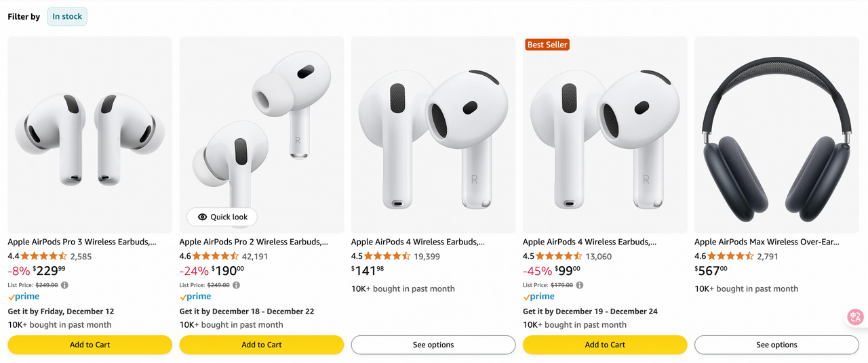Add $99 AirPods 4 to cart
The height and width of the screenshot is (363, 868).
pyautogui.click(x=605, y=345)
